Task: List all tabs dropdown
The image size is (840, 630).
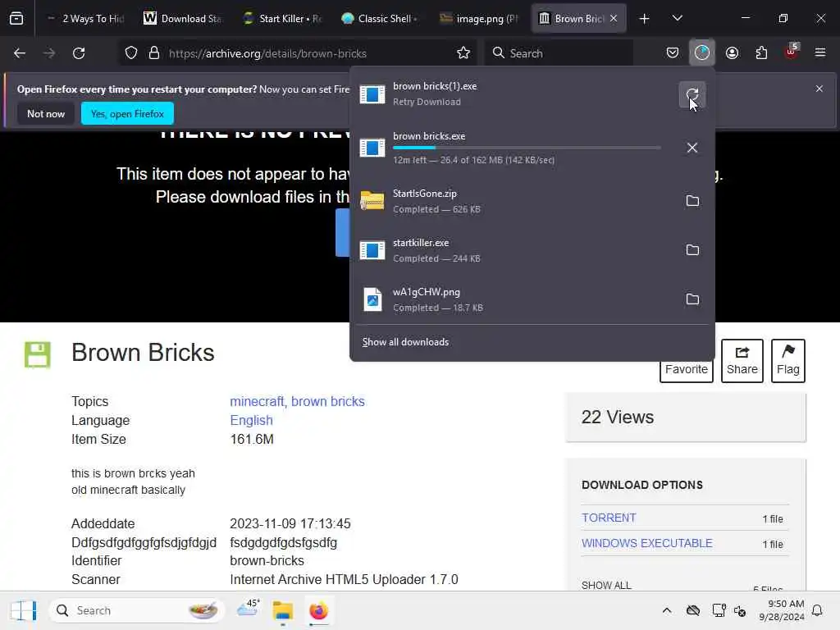Action: [677, 18]
